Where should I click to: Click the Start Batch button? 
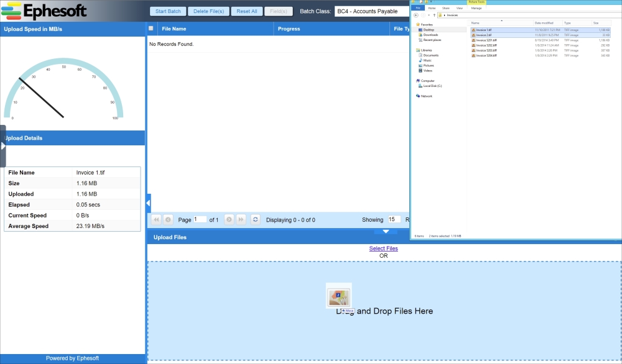click(x=168, y=11)
